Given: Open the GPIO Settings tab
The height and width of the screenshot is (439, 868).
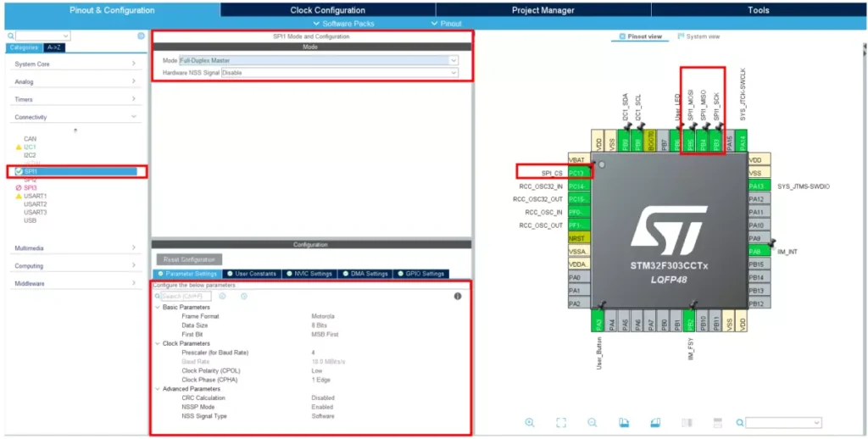Looking at the screenshot, I should point(421,274).
